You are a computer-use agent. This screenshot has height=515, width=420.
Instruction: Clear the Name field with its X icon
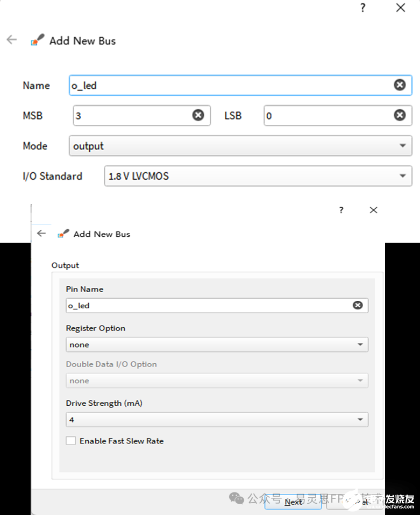pyautogui.click(x=400, y=85)
